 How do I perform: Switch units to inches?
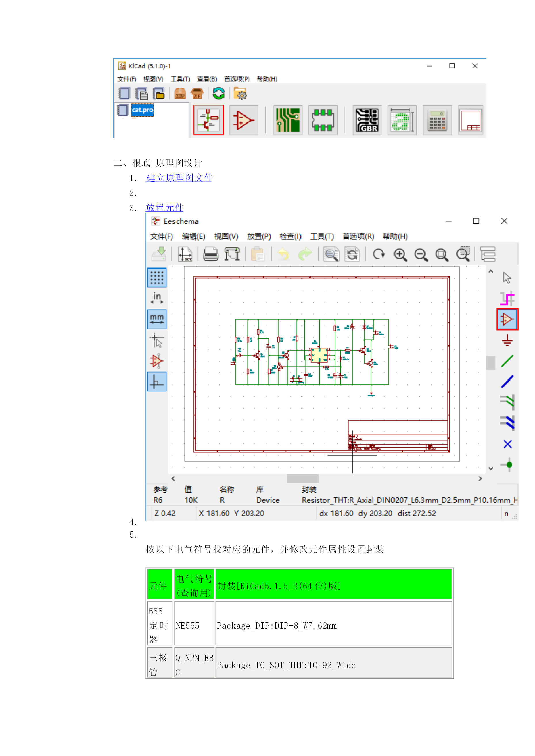click(157, 298)
